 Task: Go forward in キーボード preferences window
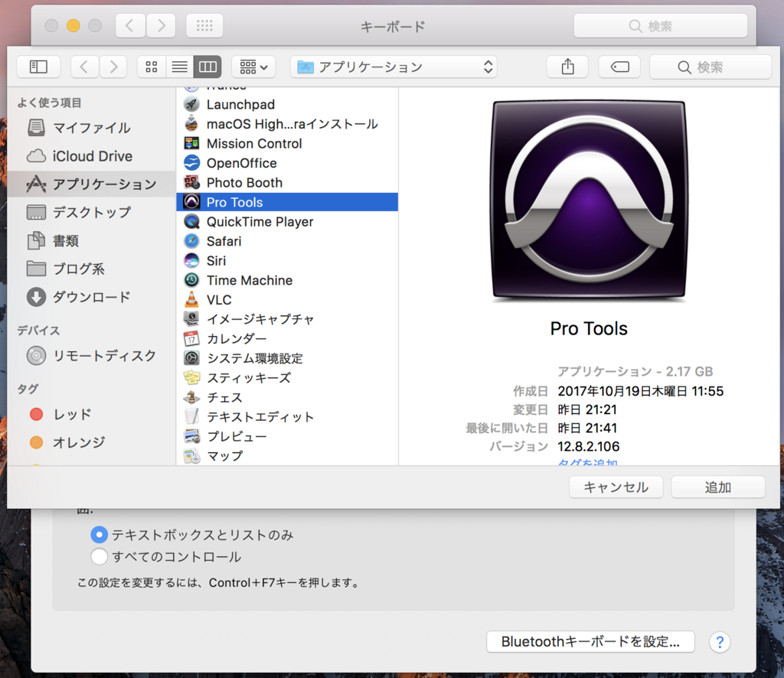point(161,25)
